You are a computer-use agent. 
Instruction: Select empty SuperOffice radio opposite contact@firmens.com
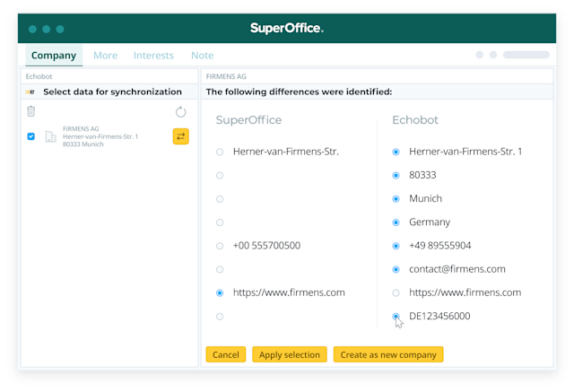[x=220, y=269]
